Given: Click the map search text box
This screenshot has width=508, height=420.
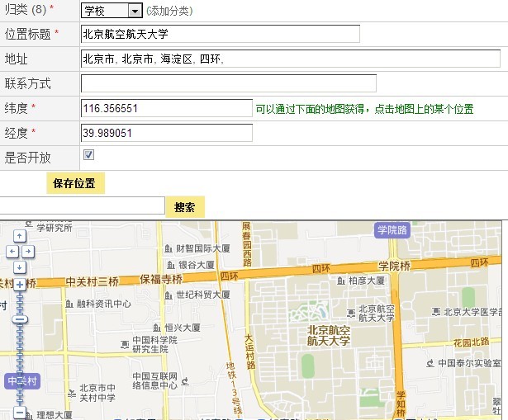Looking at the screenshot, I should [x=83, y=205].
